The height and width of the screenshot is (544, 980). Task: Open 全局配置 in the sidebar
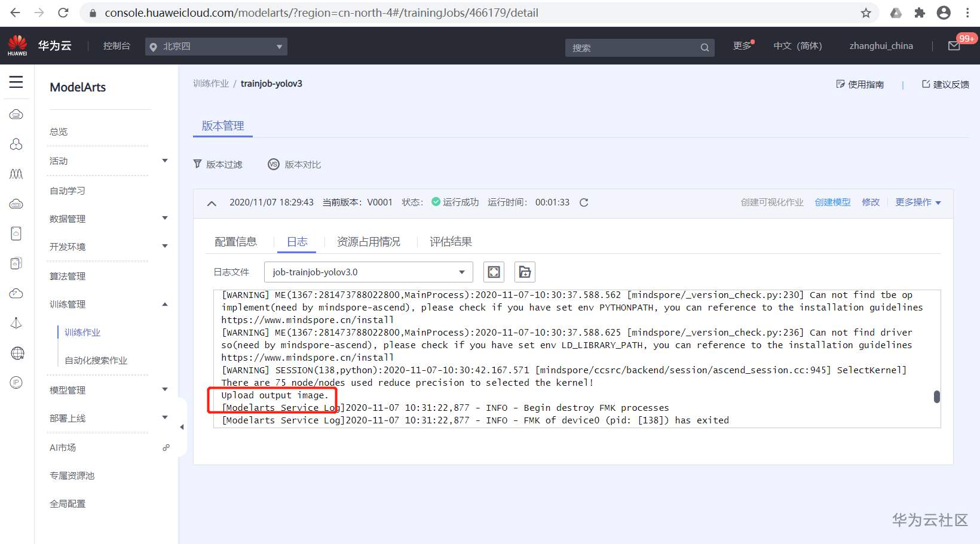click(x=68, y=503)
